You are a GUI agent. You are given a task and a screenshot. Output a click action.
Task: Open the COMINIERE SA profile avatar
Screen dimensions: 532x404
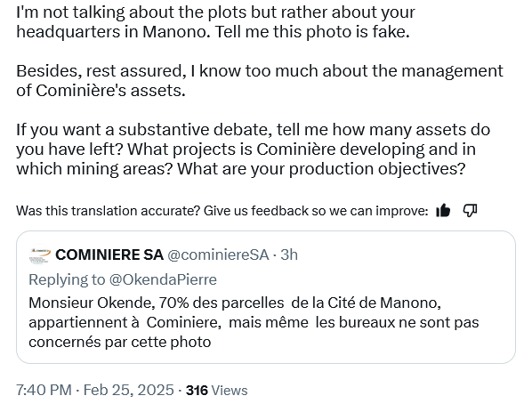click(40, 255)
